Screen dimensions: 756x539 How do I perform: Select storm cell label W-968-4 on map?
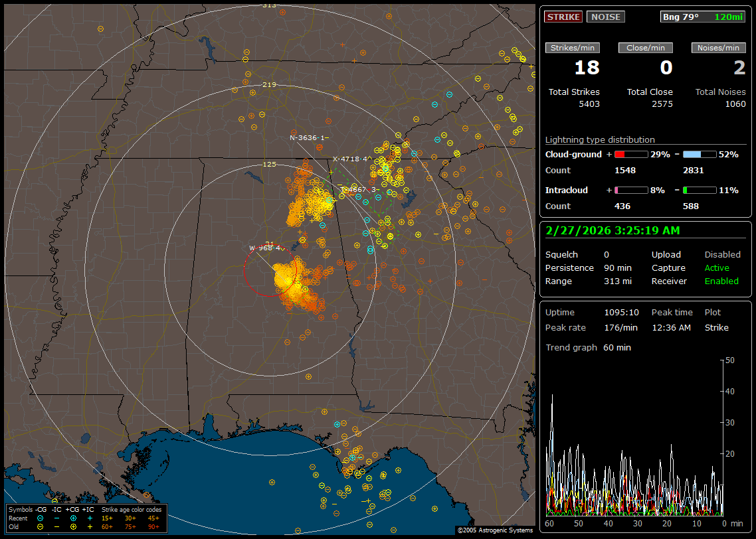(265, 248)
